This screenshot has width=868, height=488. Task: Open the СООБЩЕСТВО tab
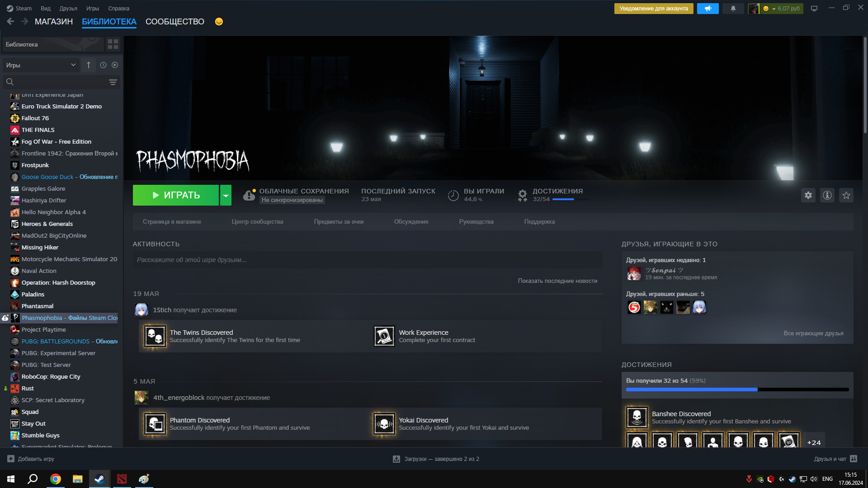pos(175,22)
